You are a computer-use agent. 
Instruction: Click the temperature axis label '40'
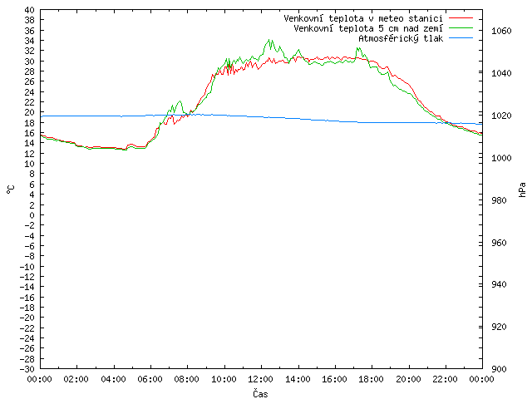coord(30,10)
